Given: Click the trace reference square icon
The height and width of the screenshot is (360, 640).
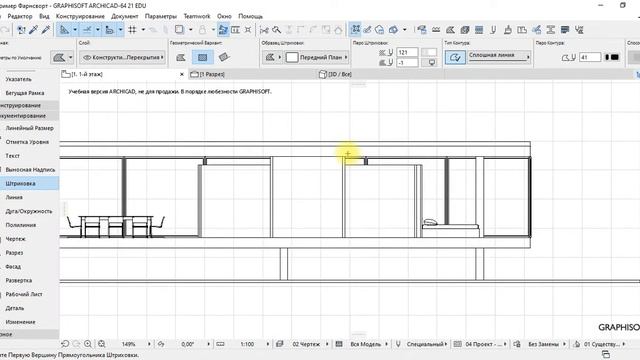Looking at the screenshot, I should (x=179, y=30).
